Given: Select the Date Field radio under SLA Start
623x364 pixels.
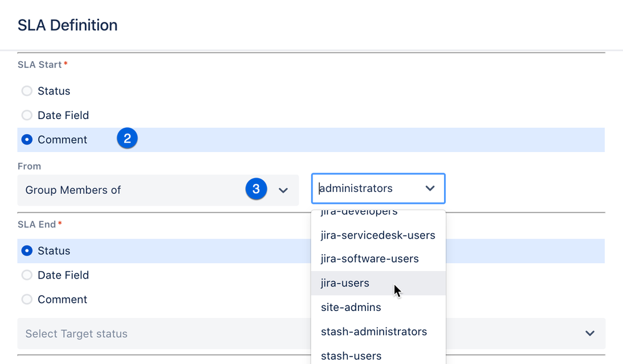Looking at the screenshot, I should pyautogui.click(x=27, y=115).
